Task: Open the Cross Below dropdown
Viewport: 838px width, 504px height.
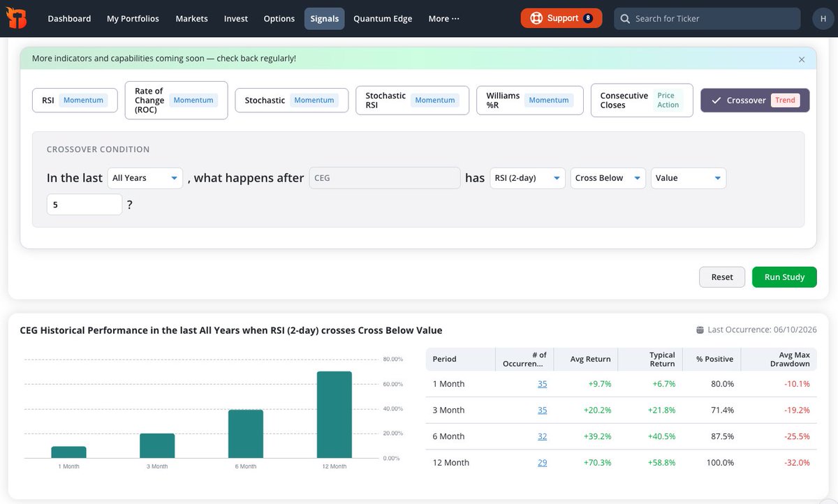Action: 608,178
